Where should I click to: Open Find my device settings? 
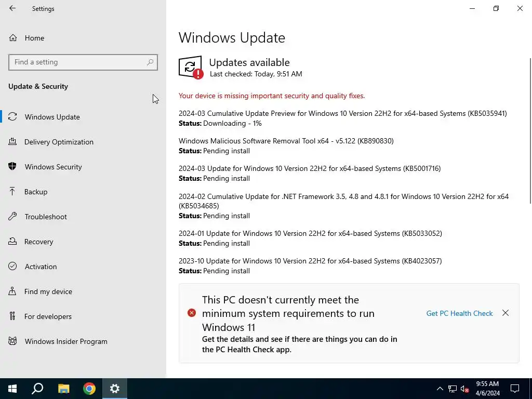83,291
